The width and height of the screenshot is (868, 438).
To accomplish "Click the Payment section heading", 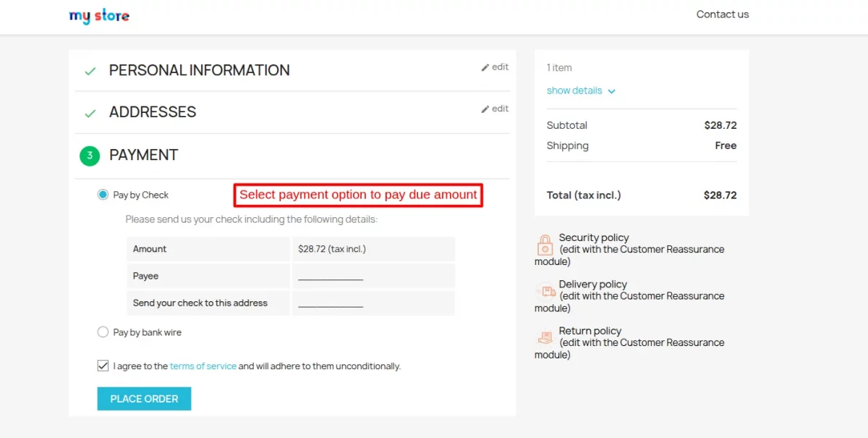I will (x=143, y=155).
